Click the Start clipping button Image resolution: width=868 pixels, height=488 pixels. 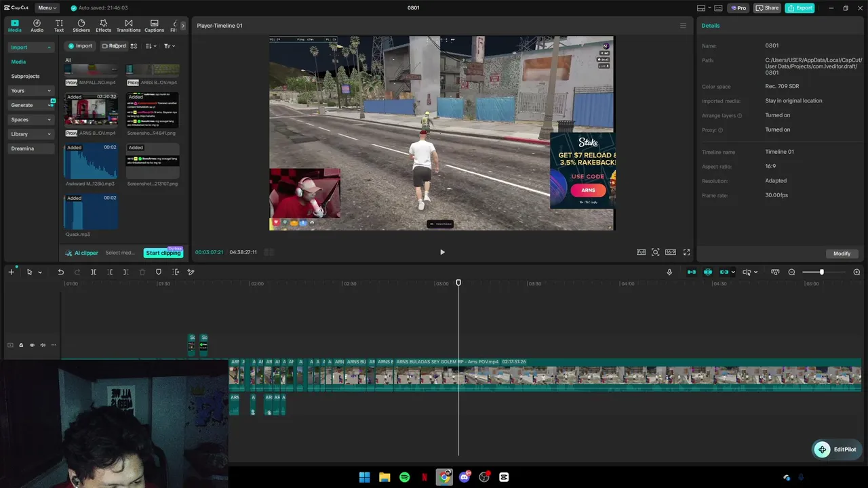[x=163, y=253]
